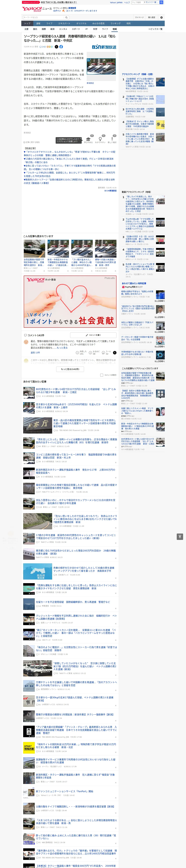React with 新しい視点 exclamation icon

tap(112, 140)
